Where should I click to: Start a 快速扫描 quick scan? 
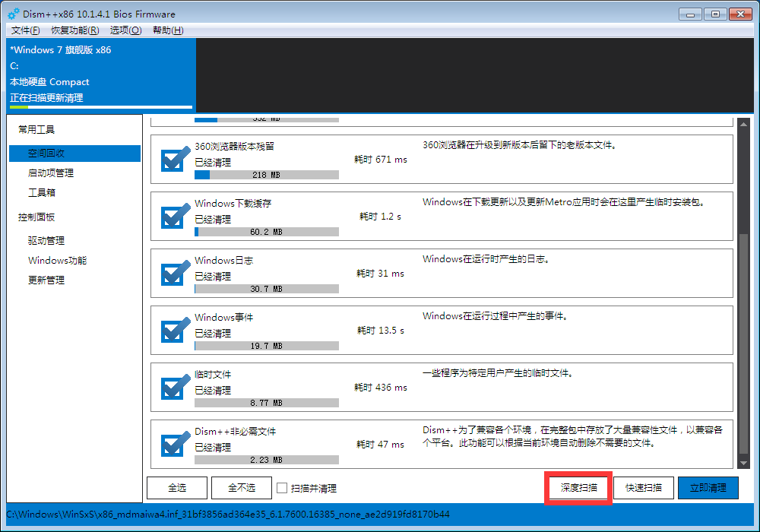coord(644,488)
